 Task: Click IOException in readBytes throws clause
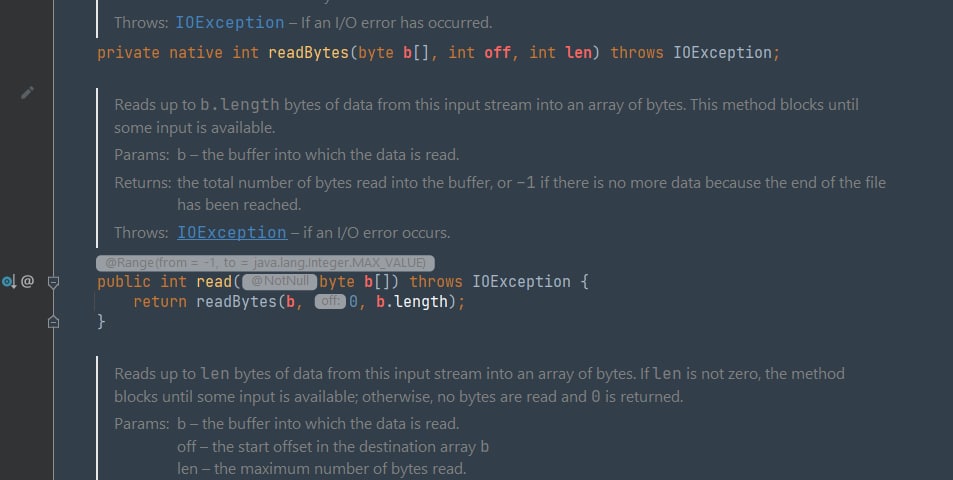coord(722,53)
